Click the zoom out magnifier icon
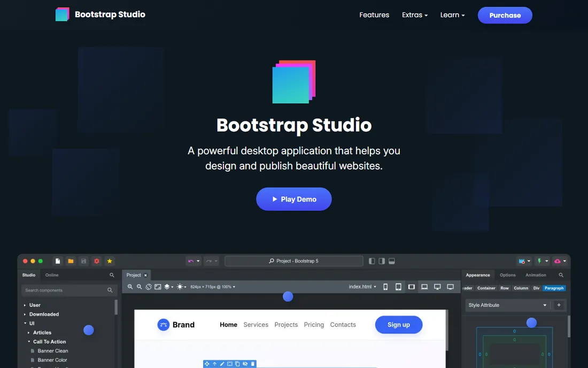The image size is (588, 368). click(139, 287)
